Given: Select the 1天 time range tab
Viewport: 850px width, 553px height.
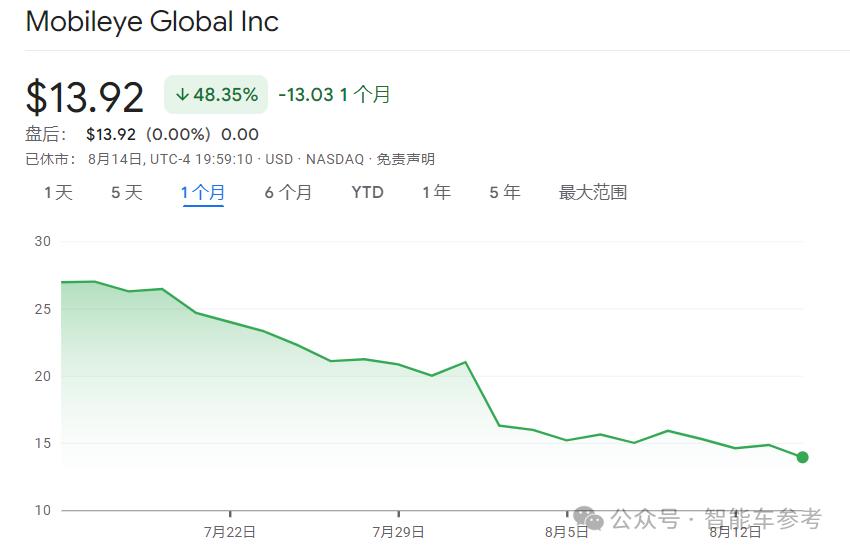Looking at the screenshot, I should coord(58,192).
